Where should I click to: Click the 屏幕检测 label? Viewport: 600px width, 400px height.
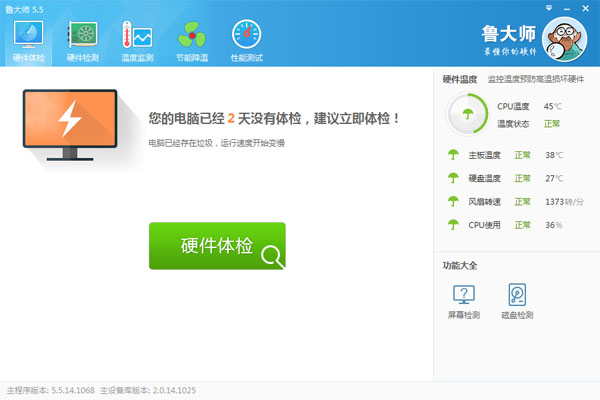click(464, 315)
